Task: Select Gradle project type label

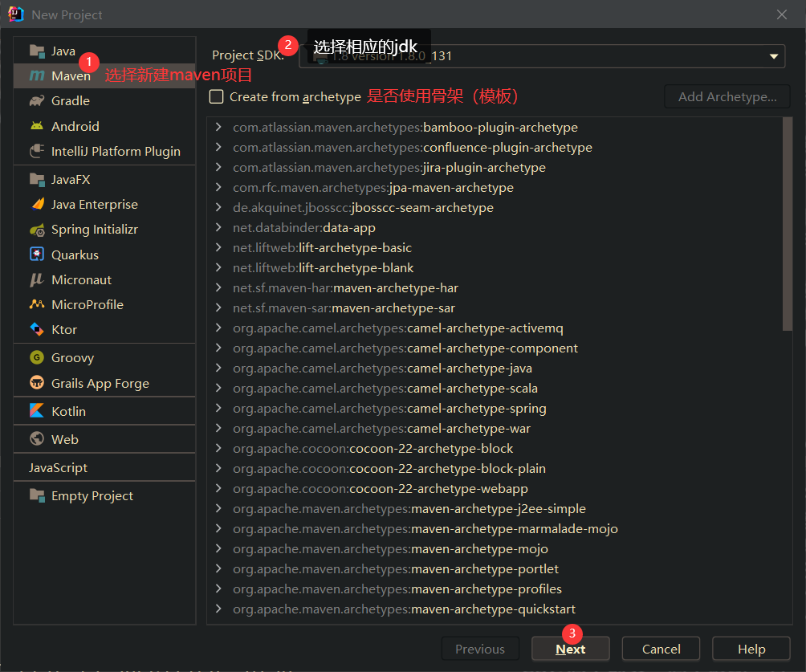Action: 71,101
